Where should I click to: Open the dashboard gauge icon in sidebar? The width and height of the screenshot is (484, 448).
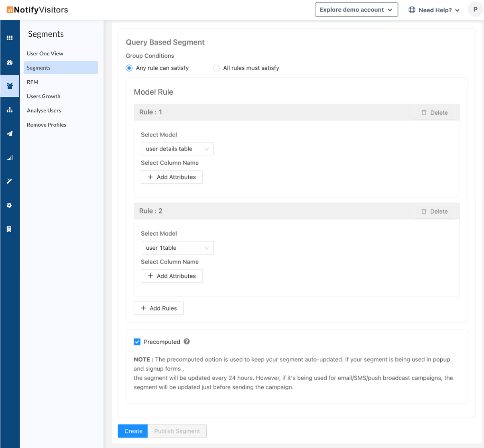(10, 62)
